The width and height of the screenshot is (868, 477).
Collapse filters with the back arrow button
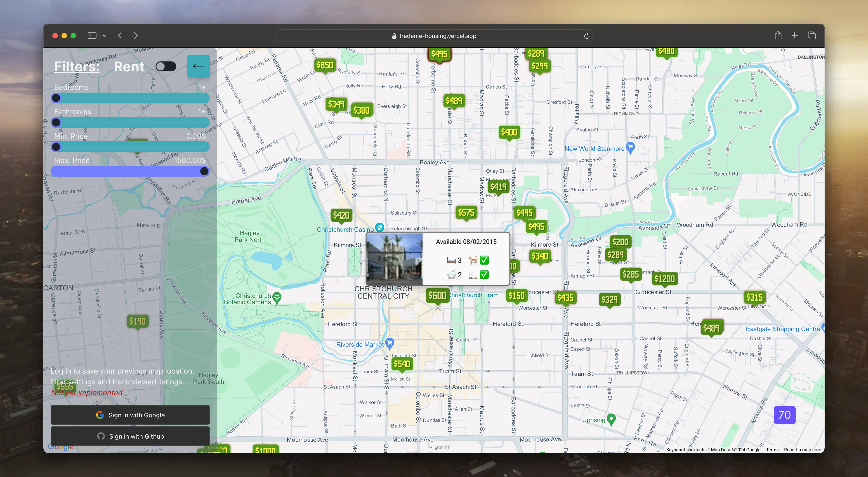[x=198, y=66]
